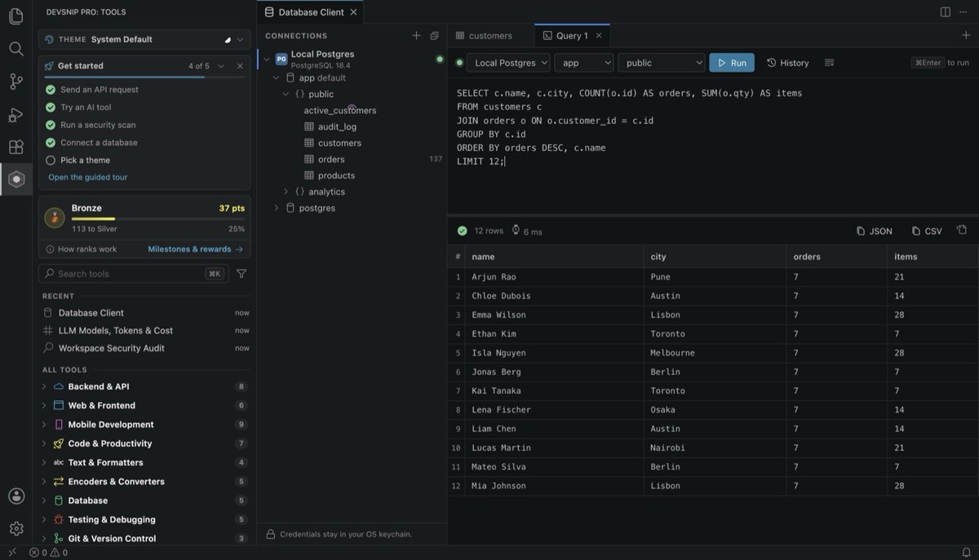Click the connection status green dot in toolbar

(459, 63)
